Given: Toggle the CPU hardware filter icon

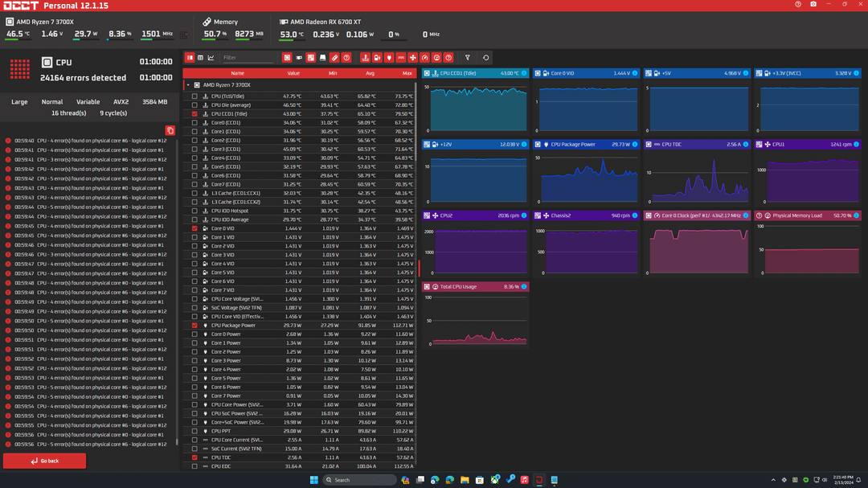Looking at the screenshot, I should [x=287, y=58].
